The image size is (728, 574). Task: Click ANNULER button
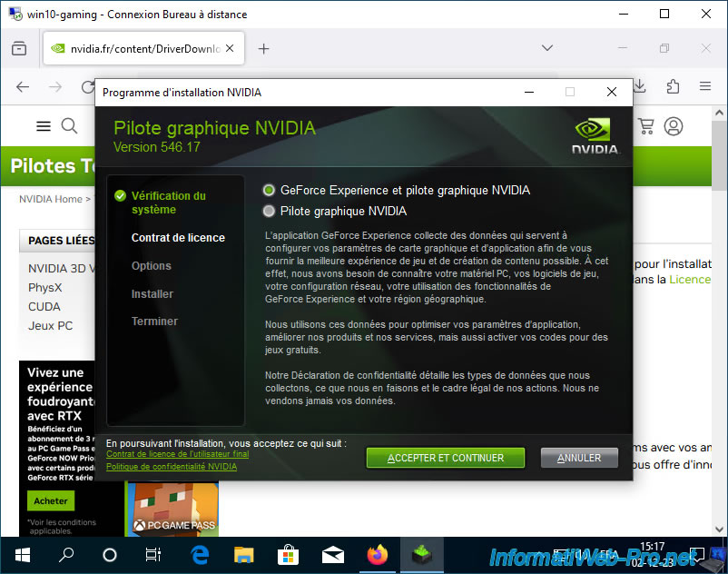pos(579,458)
